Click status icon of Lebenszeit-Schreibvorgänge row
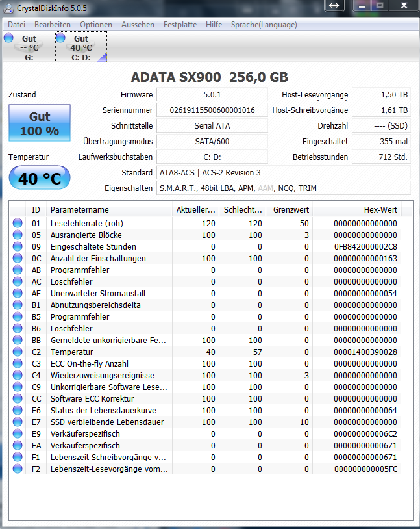Viewport: 420px width, 529px height. (18, 457)
